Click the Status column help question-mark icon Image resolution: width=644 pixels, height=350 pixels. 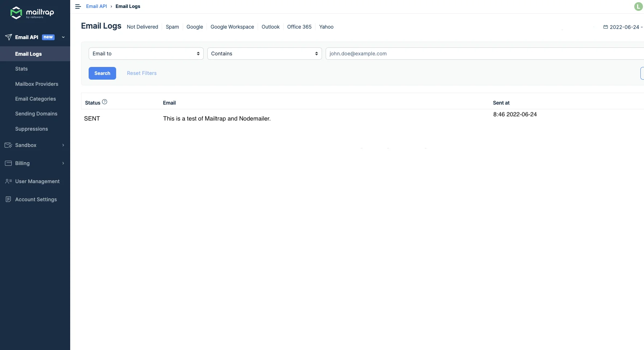(105, 102)
